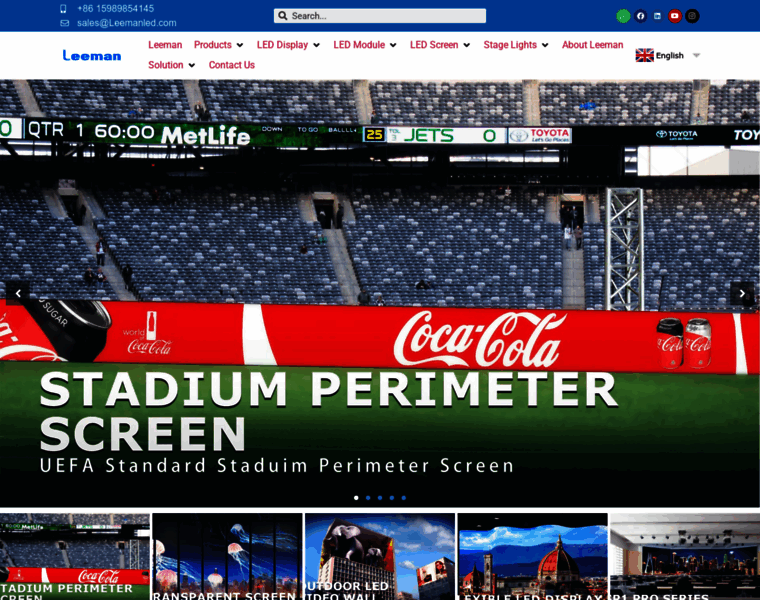Image resolution: width=760 pixels, height=600 pixels.
Task: Open the Contact Us page
Action: click(232, 65)
